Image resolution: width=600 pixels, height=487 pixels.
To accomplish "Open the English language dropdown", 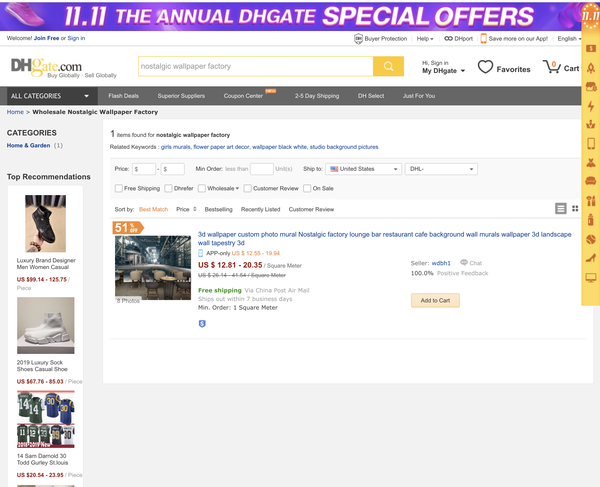I will point(569,39).
